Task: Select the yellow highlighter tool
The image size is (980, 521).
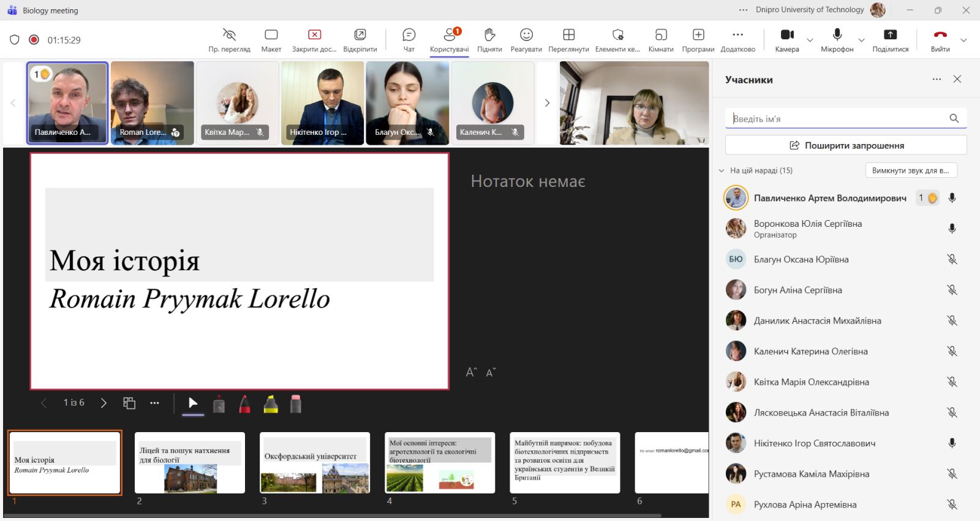Action: click(271, 404)
